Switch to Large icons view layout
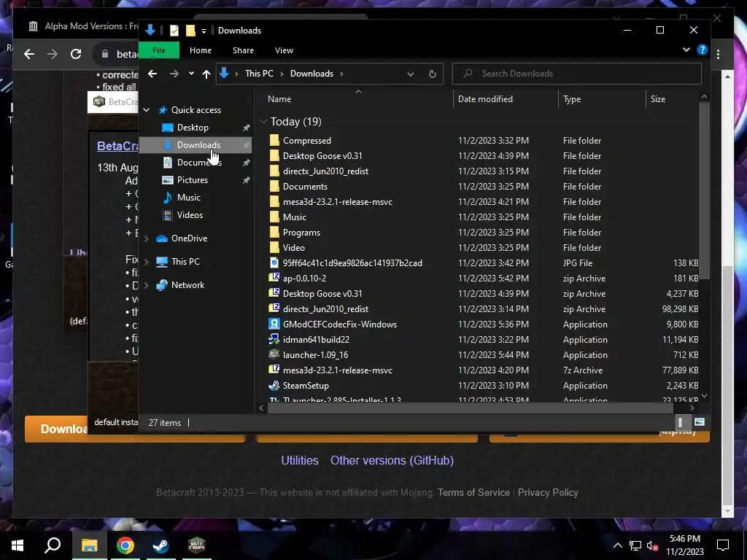This screenshot has height=560, width=747. [700, 422]
